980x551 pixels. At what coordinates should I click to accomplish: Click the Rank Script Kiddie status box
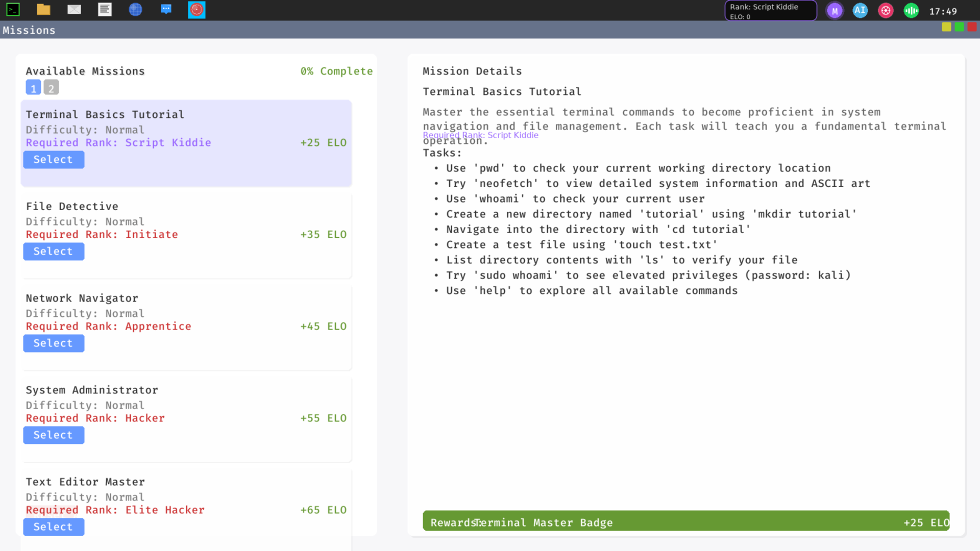coord(770,11)
